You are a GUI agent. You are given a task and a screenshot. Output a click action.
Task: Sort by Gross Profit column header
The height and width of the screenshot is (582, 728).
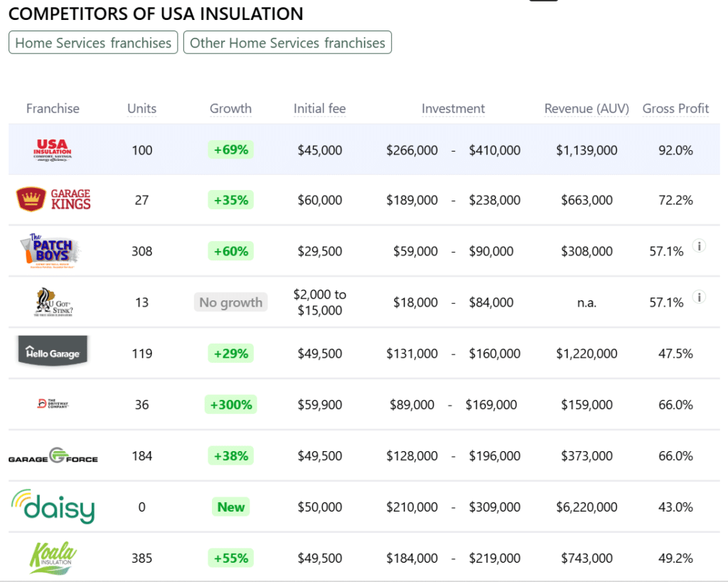(x=675, y=109)
